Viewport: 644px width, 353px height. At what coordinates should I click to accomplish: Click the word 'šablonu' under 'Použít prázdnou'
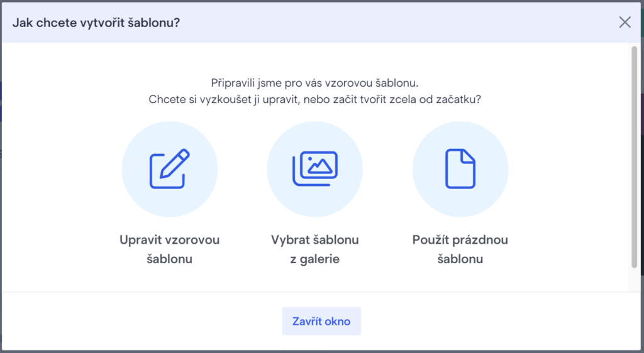(x=460, y=259)
